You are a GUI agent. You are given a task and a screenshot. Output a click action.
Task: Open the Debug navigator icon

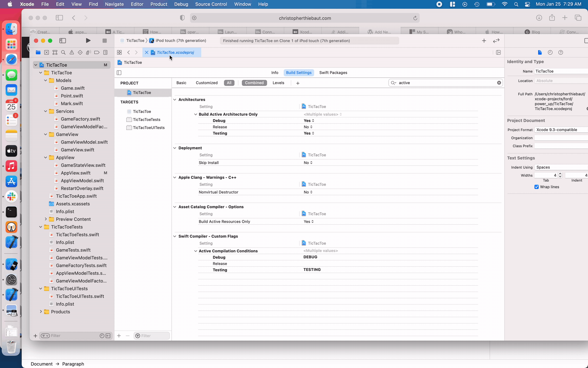[x=88, y=52]
